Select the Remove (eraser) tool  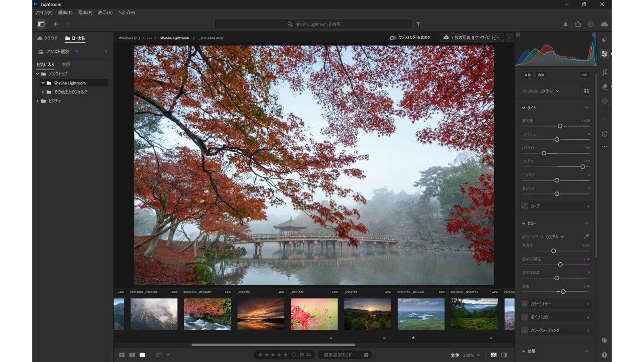pos(604,86)
